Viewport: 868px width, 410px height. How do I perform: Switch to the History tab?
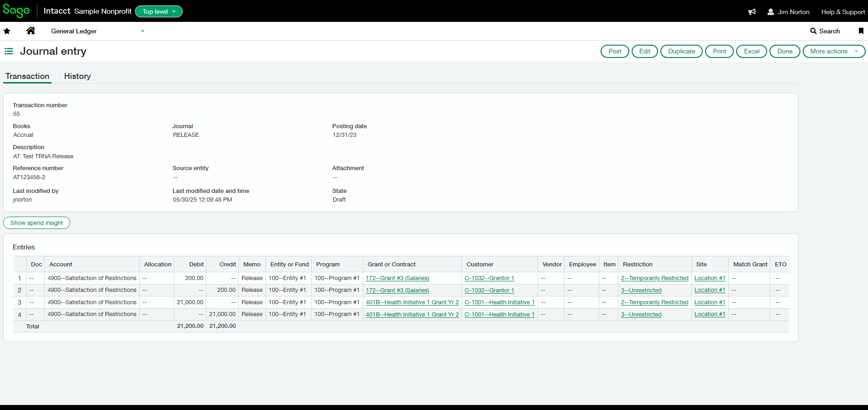click(x=78, y=76)
